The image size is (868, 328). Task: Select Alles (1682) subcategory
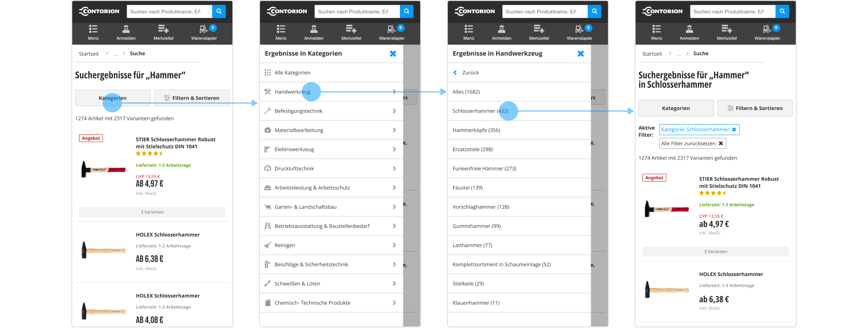(519, 91)
